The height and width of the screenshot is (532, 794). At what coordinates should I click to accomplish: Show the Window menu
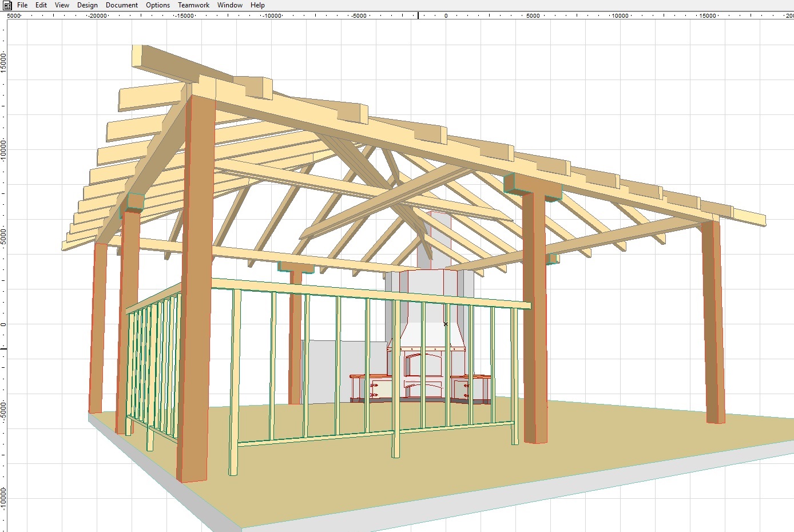pyautogui.click(x=230, y=5)
